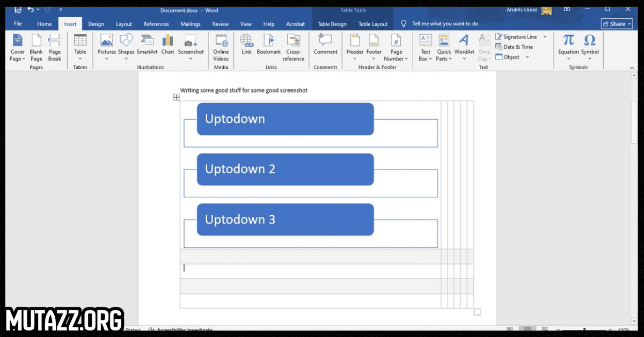
Task: Click the Online Videos icon
Action: point(221,47)
